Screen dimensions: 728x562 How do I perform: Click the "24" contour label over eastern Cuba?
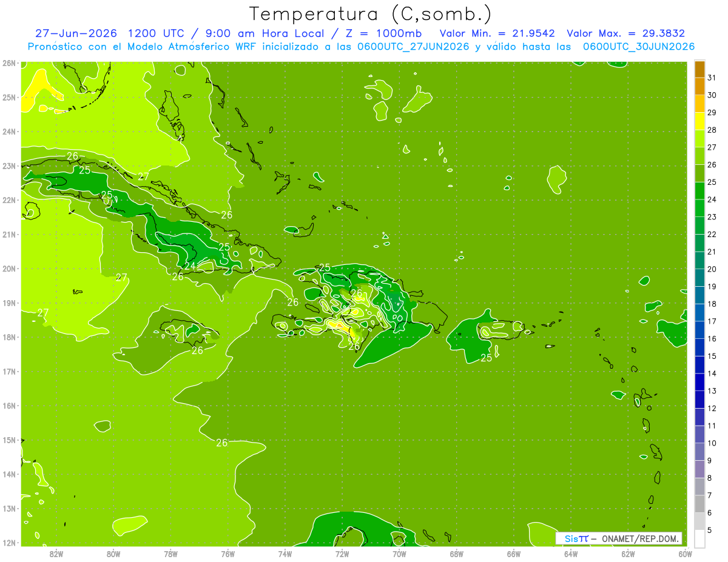[x=190, y=266]
